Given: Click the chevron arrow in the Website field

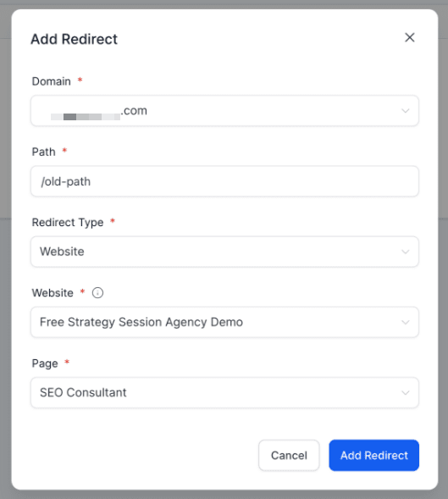Looking at the screenshot, I should click(x=406, y=323).
